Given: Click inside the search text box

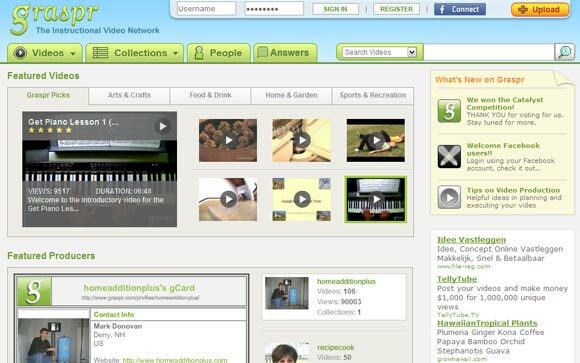Looking at the screenshot, I should pyautogui.click(x=489, y=52).
